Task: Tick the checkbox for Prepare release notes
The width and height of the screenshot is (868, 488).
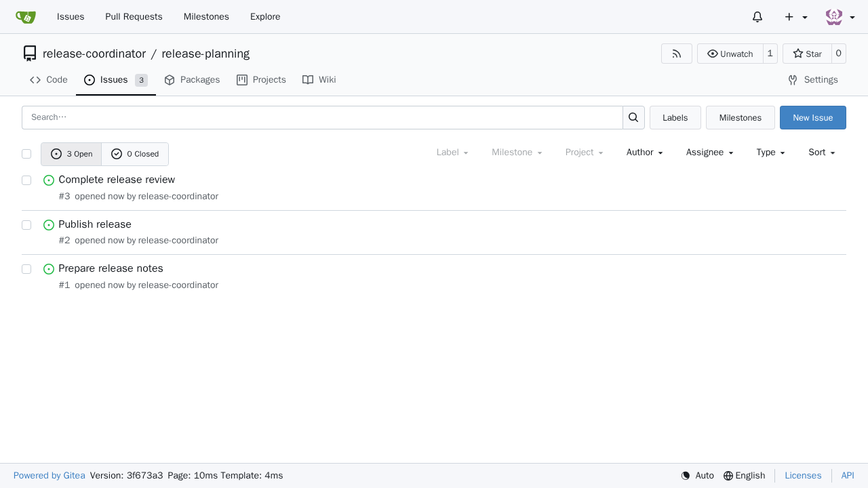Action: click(x=26, y=269)
